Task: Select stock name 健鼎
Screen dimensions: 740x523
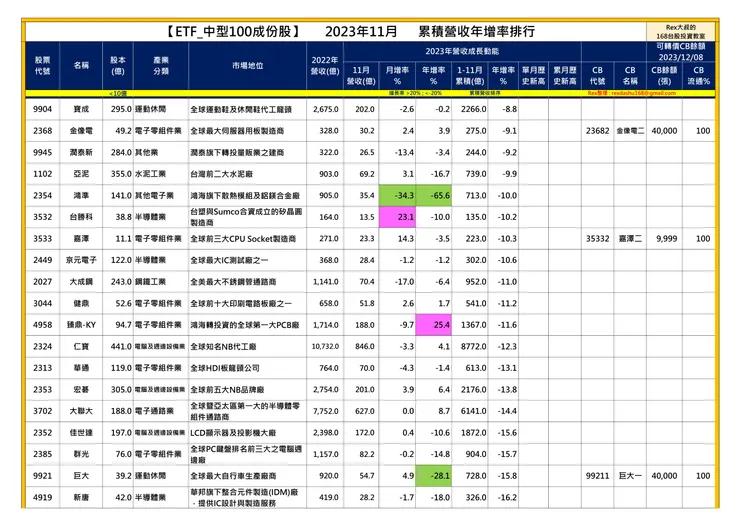Action: point(81,304)
